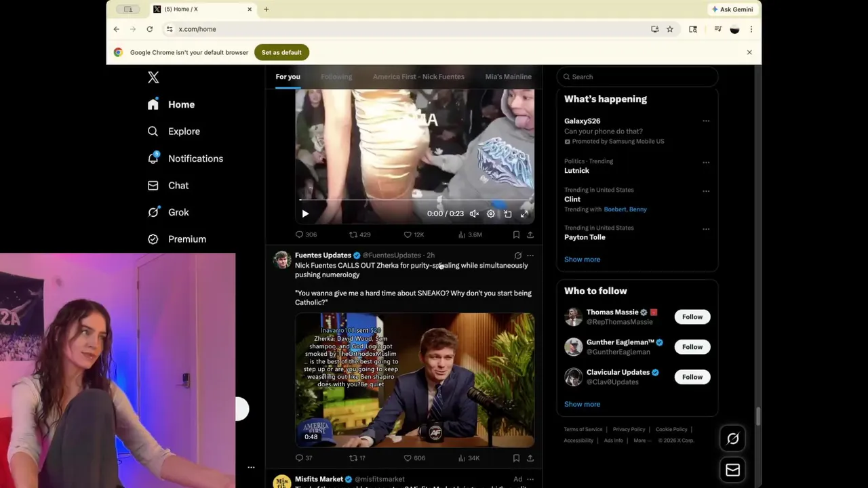Image resolution: width=868 pixels, height=488 pixels.
Task: Click the X Search field
Action: [x=637, y=77]
